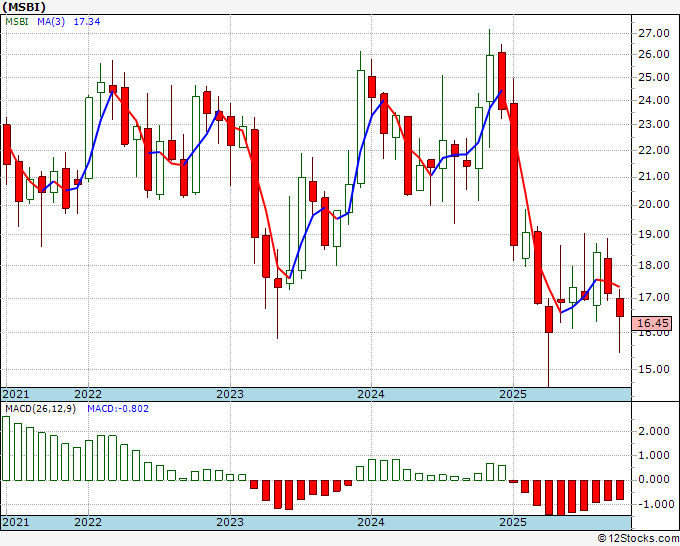Click the 2023 label on price chart timeline

230,394
